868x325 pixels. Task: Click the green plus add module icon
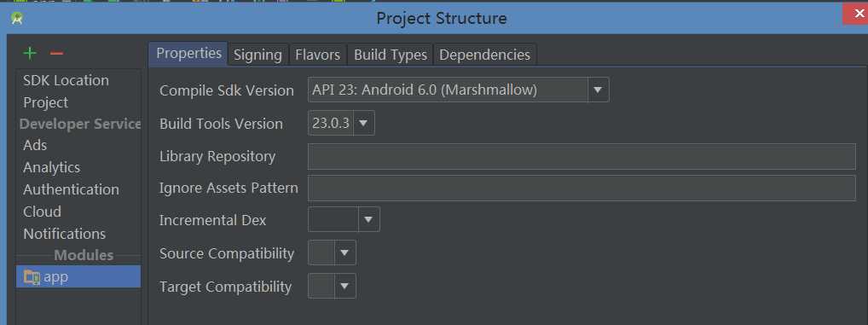tap(29, 54)
